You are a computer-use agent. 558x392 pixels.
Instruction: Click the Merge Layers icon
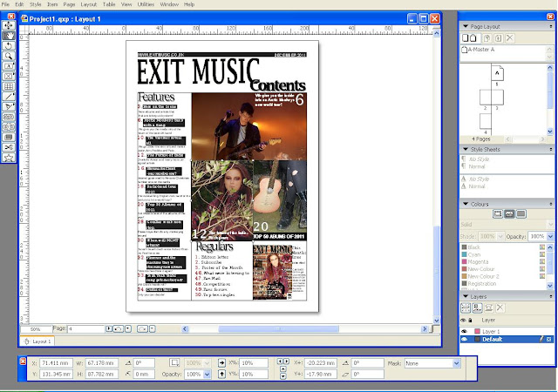tap(488, 308)
